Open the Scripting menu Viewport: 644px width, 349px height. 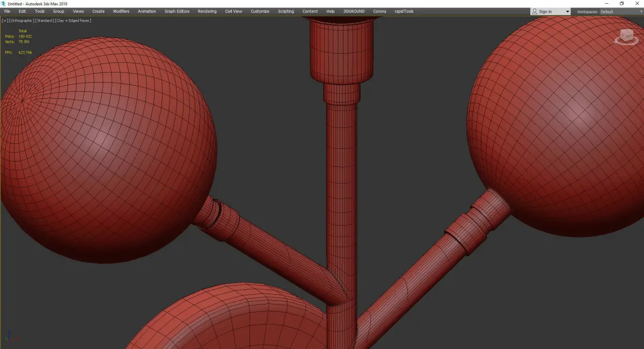pyautogui.click(x=286, y=11)
